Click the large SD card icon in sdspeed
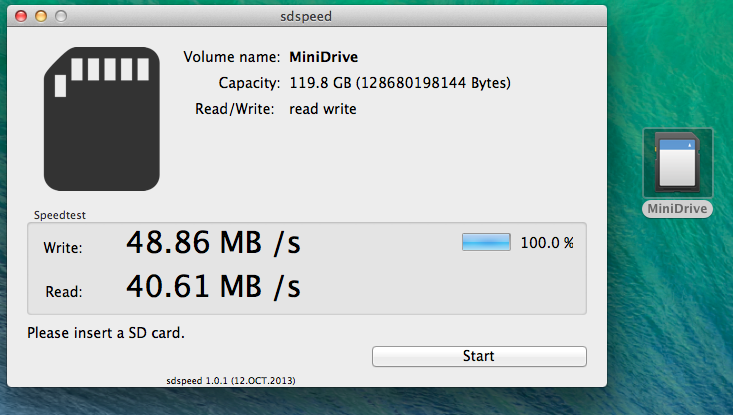Viewport: 733px width, 415px height. (102, 119)
